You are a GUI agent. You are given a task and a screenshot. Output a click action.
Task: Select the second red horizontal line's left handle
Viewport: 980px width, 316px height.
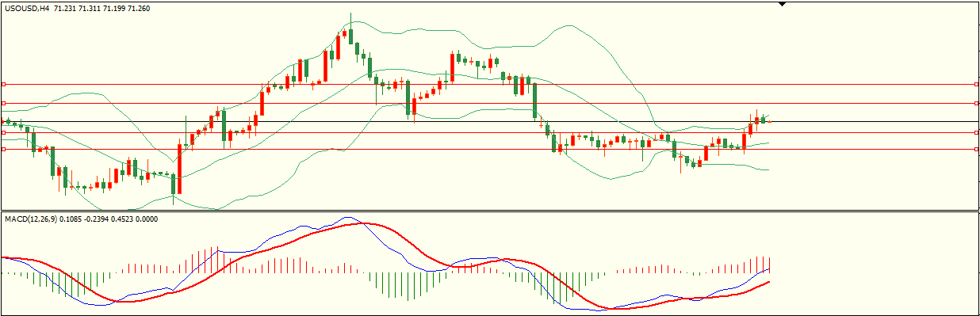click(x=3, y=103)
